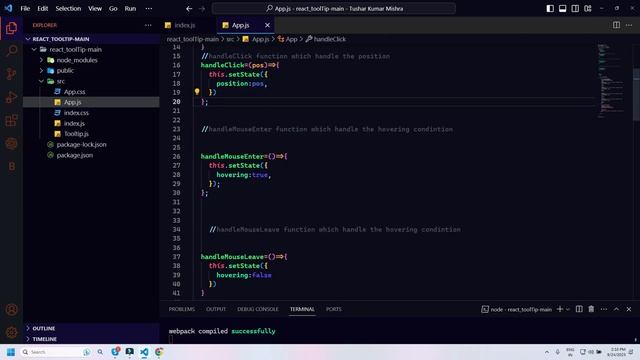Go back with the navigation arrow

point(189,9)
